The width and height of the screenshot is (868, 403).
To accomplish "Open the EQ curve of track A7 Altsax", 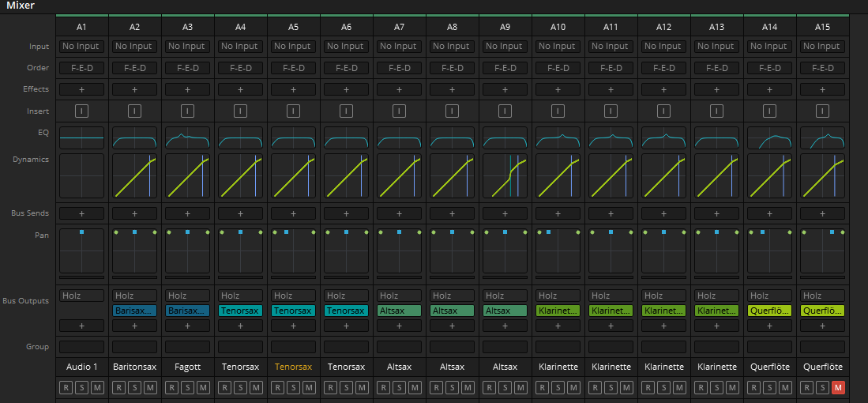I will point(399,137).
